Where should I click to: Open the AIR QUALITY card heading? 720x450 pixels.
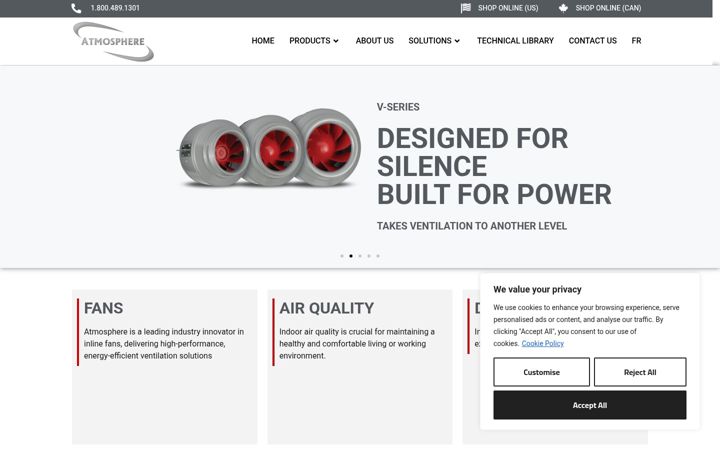[326, 308]
